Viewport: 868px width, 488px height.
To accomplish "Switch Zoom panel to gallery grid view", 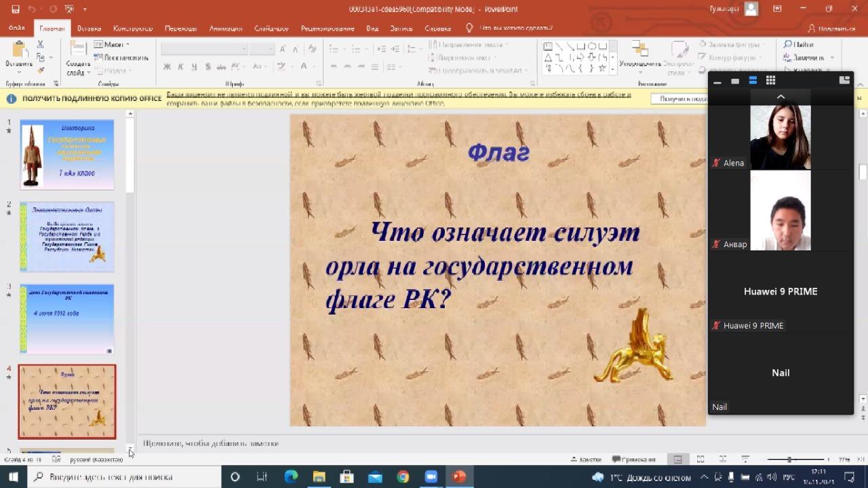I will [x=770, y=81].
